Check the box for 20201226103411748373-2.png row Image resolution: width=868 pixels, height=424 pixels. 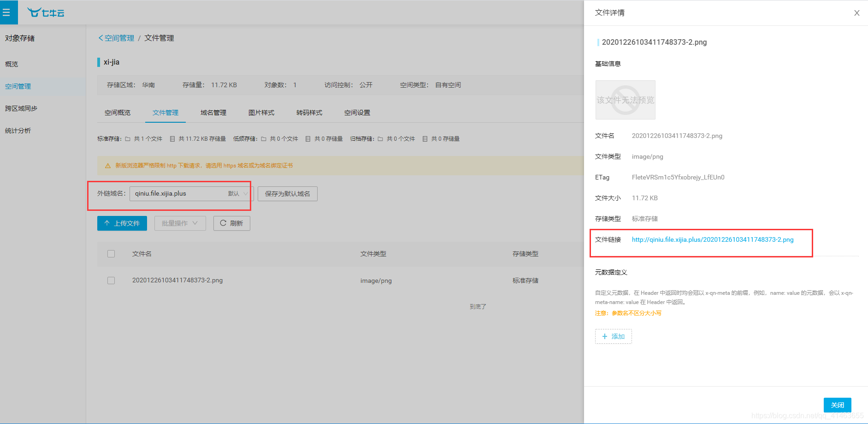pos(111,281)
